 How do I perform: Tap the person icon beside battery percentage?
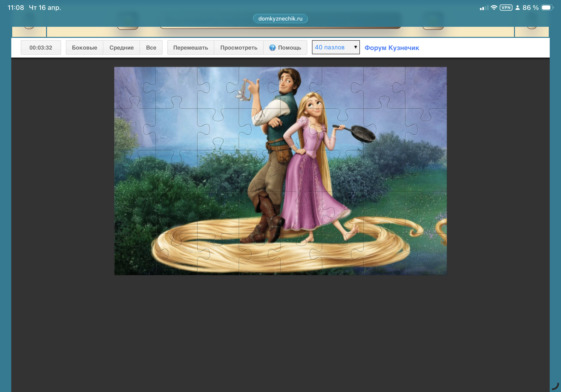tap(517, 8)
